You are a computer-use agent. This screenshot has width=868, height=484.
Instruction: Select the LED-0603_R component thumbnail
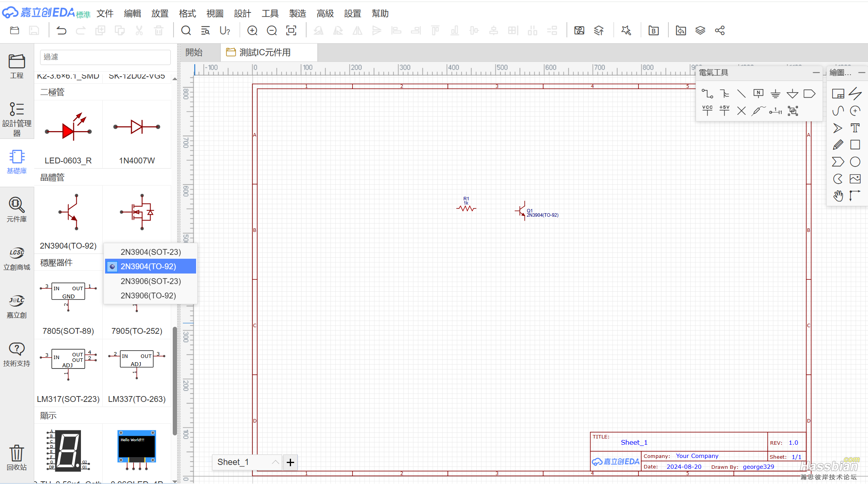point(68,135)
